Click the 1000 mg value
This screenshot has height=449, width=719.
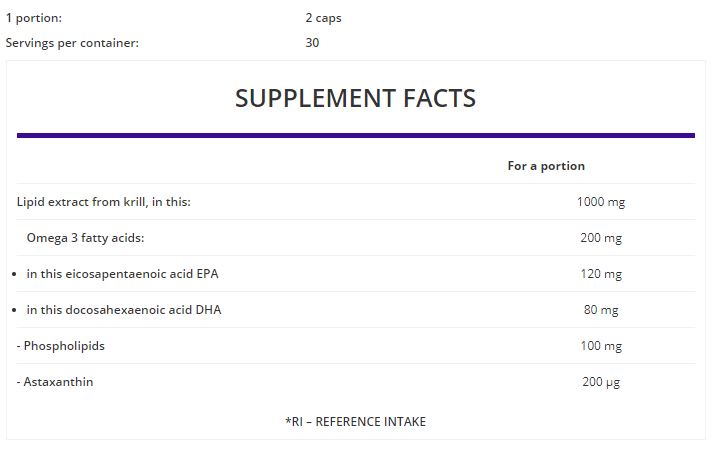[x=601, y=202]
